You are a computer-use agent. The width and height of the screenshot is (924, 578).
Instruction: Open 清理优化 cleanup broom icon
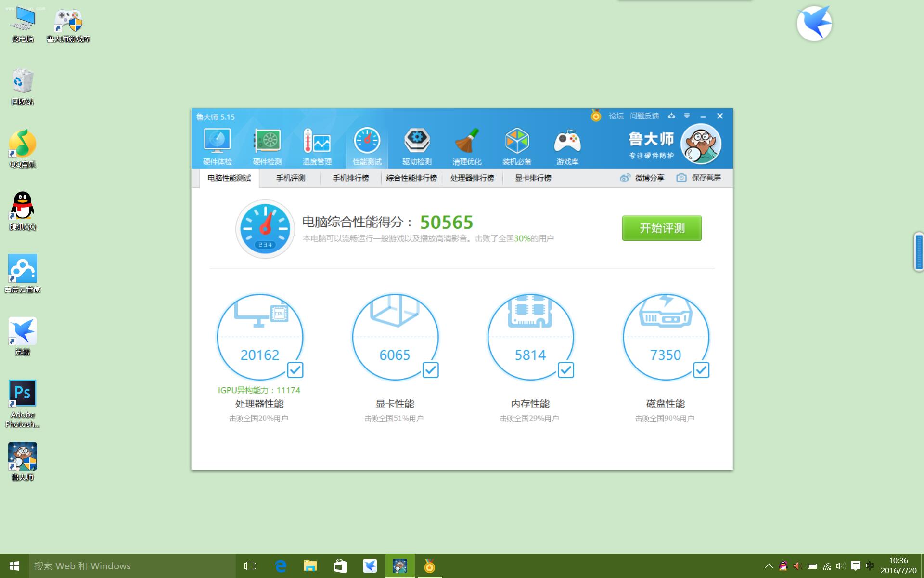click(467, 146)
